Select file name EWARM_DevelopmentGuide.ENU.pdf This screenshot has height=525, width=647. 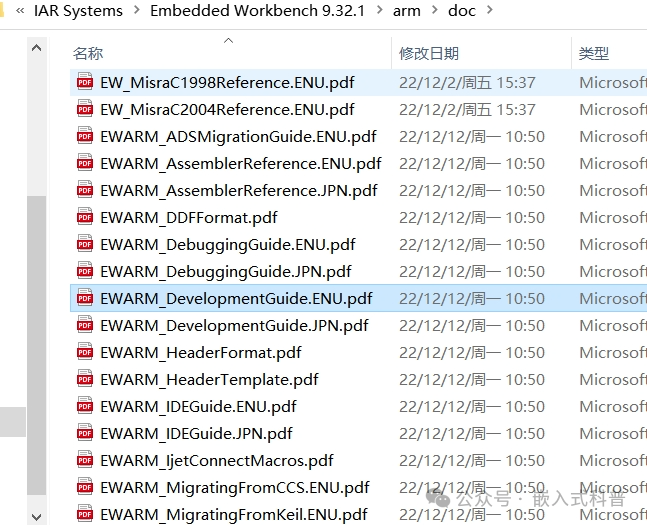click(236, 299)
